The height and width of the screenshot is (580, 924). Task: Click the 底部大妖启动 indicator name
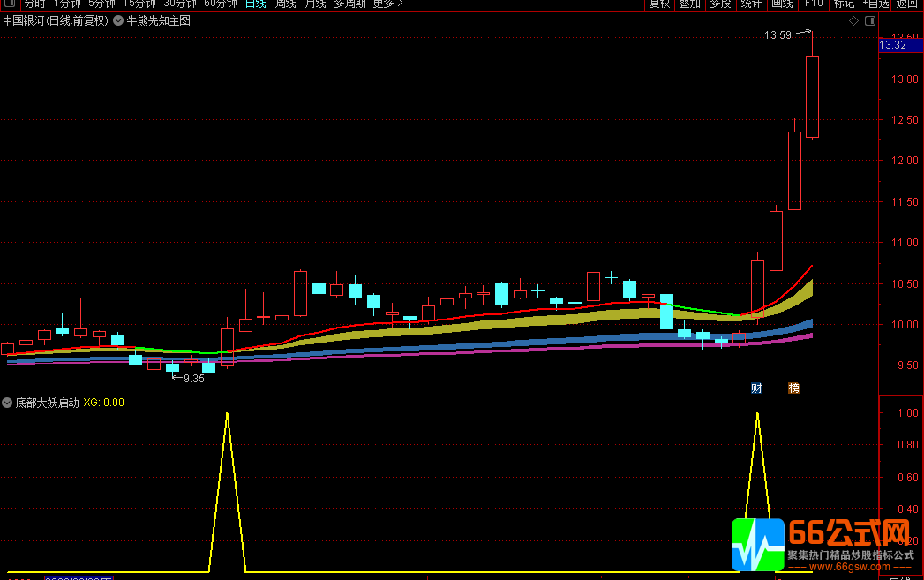47,403
